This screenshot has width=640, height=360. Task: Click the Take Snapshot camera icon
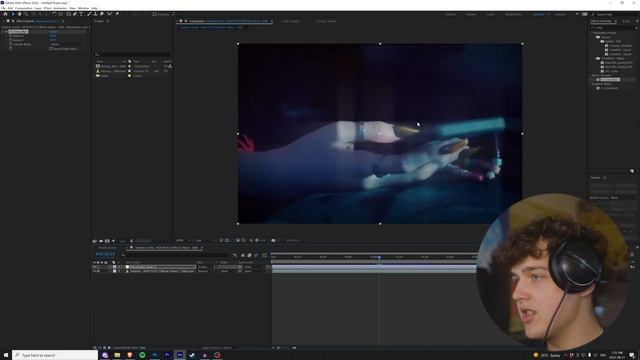tap(273, 240)
